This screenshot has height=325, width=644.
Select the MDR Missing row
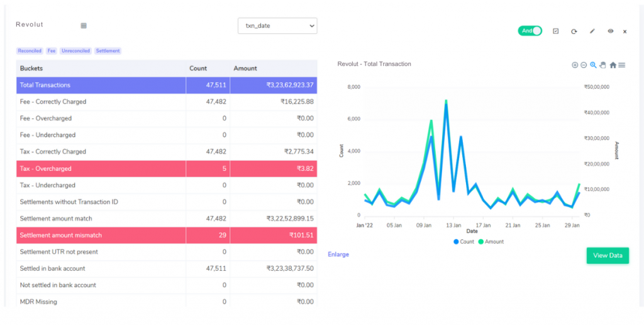click(167, 302)
